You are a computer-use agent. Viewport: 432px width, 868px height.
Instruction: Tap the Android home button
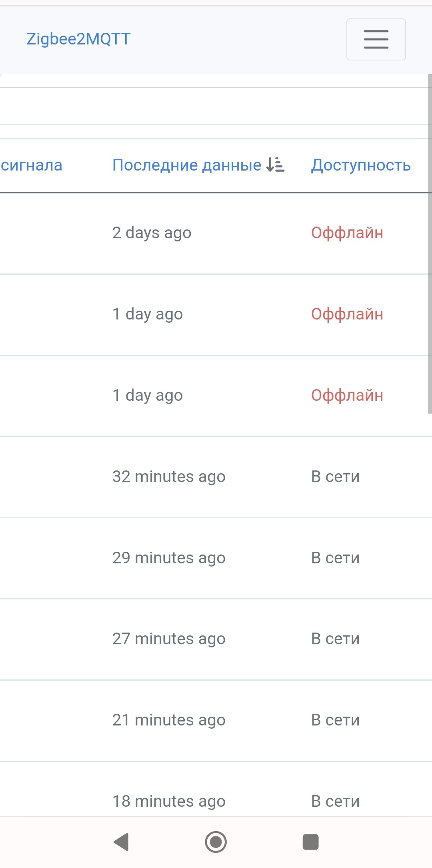(x=216, y=842)
